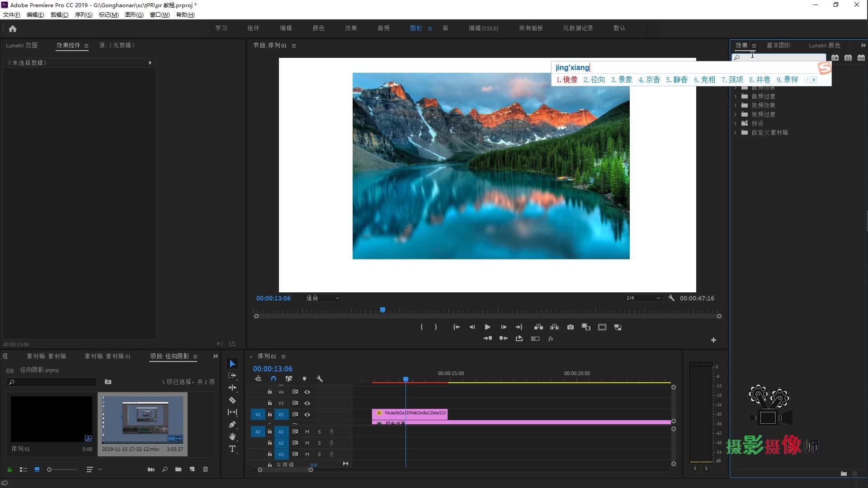
Task: Open the 适合 zoom level dropdown
Action: coord(323,298)
